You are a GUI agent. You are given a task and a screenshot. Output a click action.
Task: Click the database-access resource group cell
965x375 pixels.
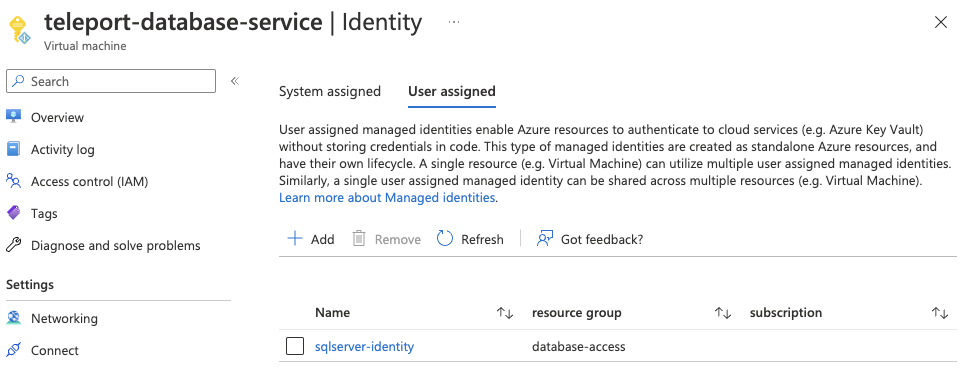(x=579, y=347)
